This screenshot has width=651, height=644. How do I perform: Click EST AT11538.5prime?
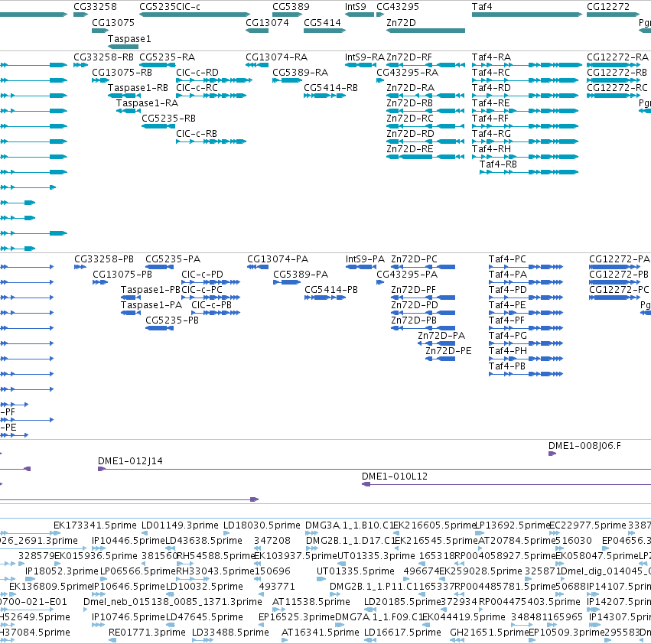[311, 602]
